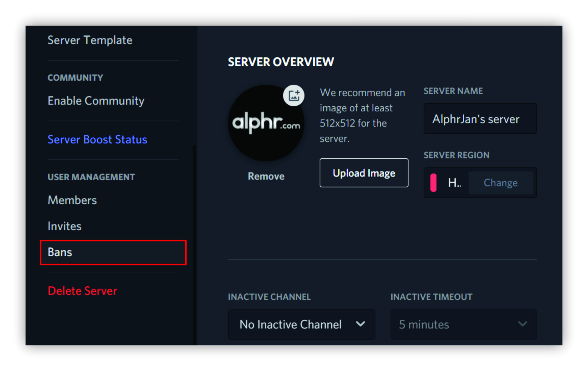
Task: Click the alphr.com server icon
Action: click(266, 123)
